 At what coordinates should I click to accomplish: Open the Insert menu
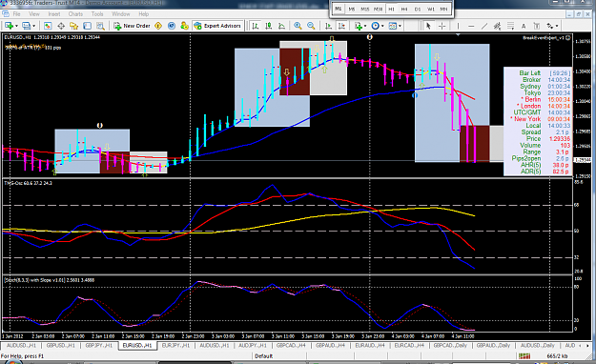tap(54, 14)
